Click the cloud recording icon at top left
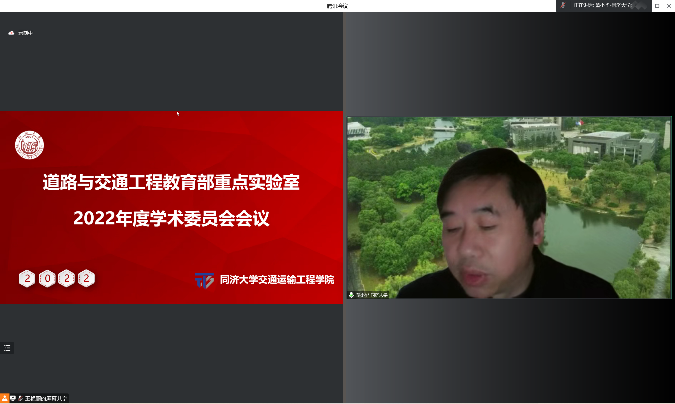This screenshot has width=675, height=404. click(11, 33)
